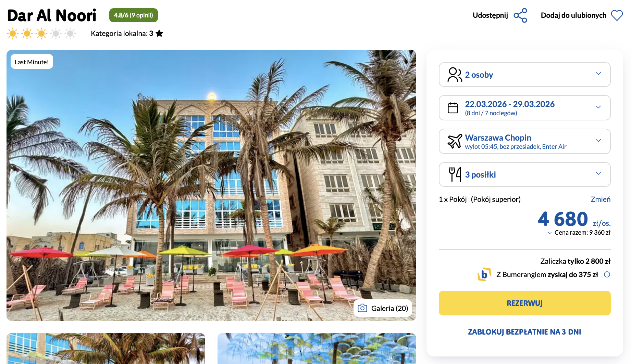Click the share network icon
Viewport: 631px width, 364px height.
point(520,15)
